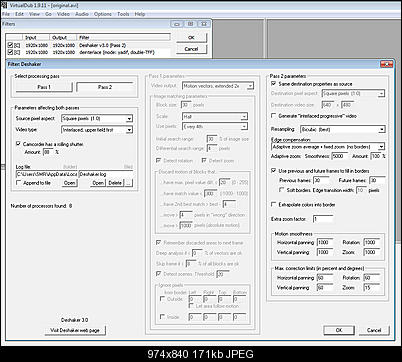Click Extra zoom factor field
402x362 pixels.
323,219
